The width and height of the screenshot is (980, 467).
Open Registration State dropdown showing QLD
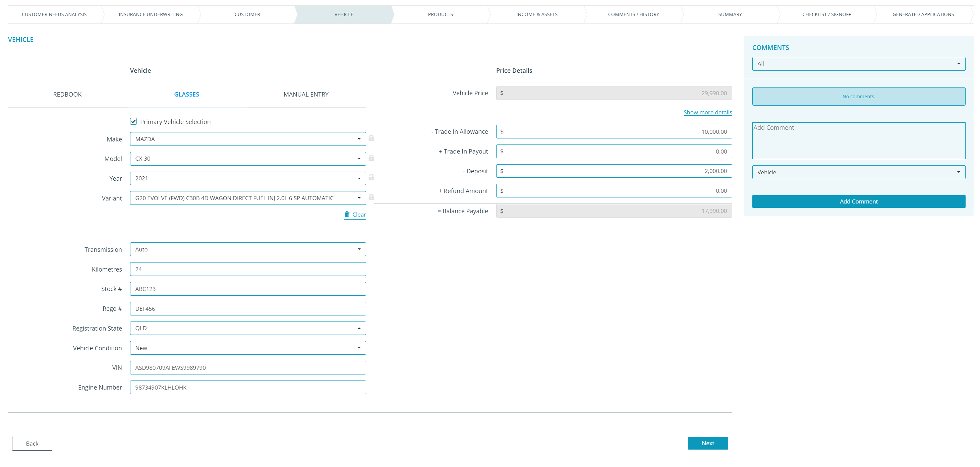[248, 328]
